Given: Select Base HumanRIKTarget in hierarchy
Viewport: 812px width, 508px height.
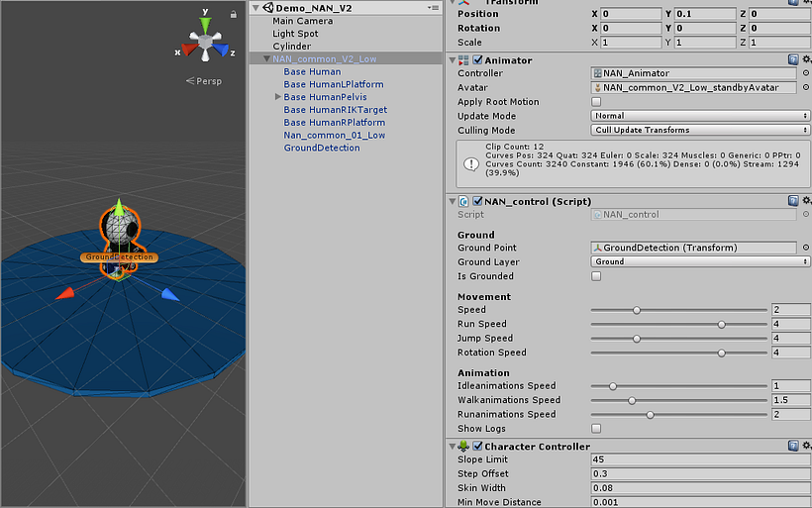Looking at the screenshot, I should [x=335, y=110].
